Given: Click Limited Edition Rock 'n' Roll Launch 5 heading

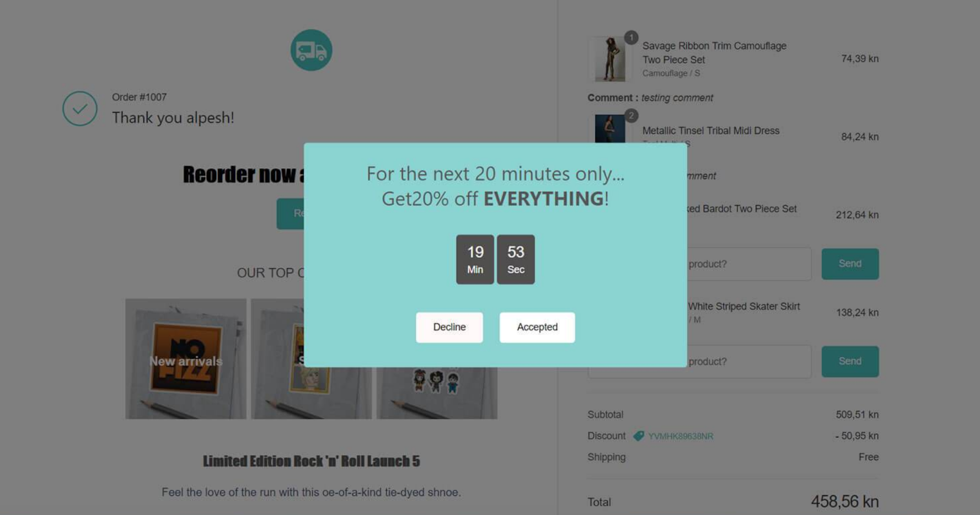Looking at the screenshot, I should point(311,461).
